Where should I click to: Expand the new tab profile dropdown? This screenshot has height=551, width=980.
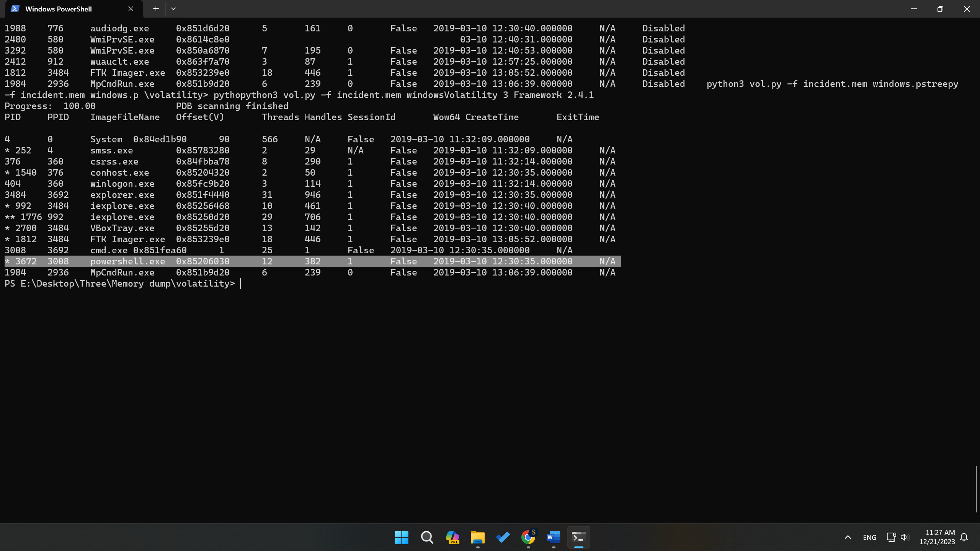click(173, 9)
